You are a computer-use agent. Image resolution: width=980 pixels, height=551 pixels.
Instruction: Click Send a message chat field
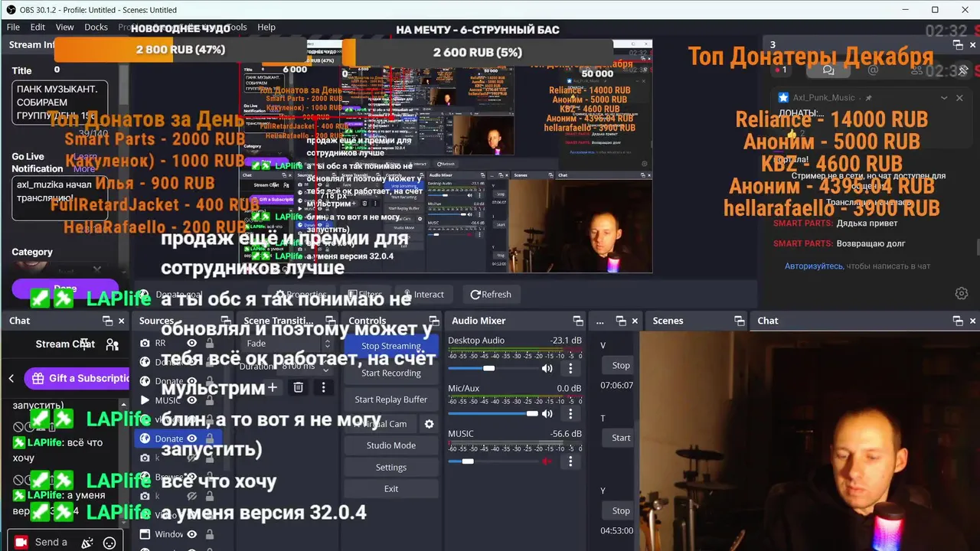pos(52,542)
